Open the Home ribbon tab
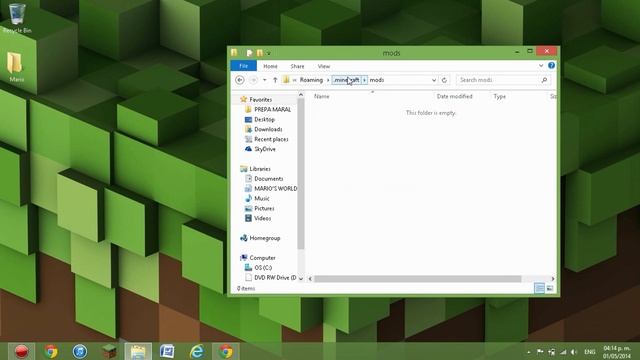 coord(270,66)
